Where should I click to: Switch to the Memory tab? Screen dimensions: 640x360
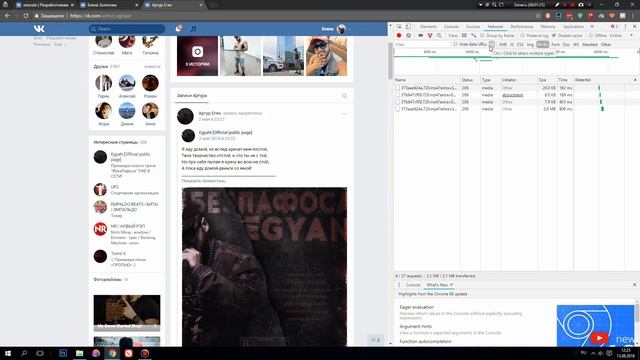pos(548,27)
